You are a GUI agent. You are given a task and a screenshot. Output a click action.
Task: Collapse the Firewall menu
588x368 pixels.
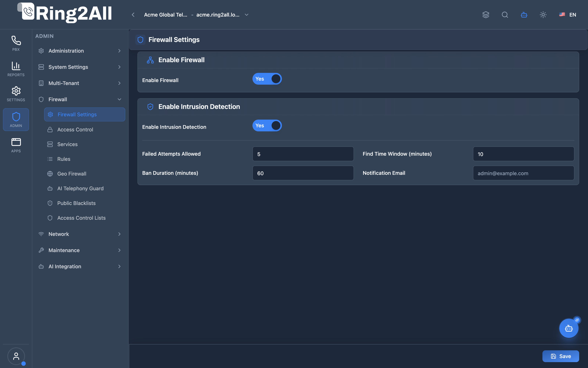coord(80,99)
